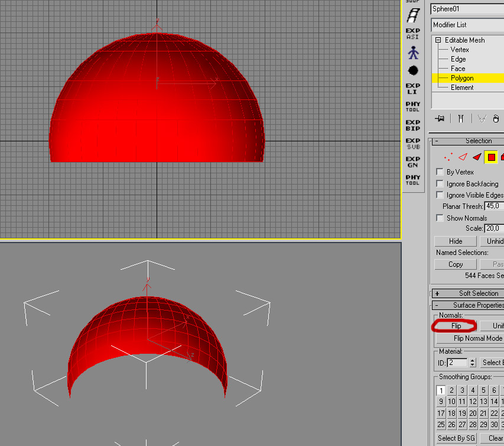
Task: Click the Make Unique stack icon
Action: 482,119
